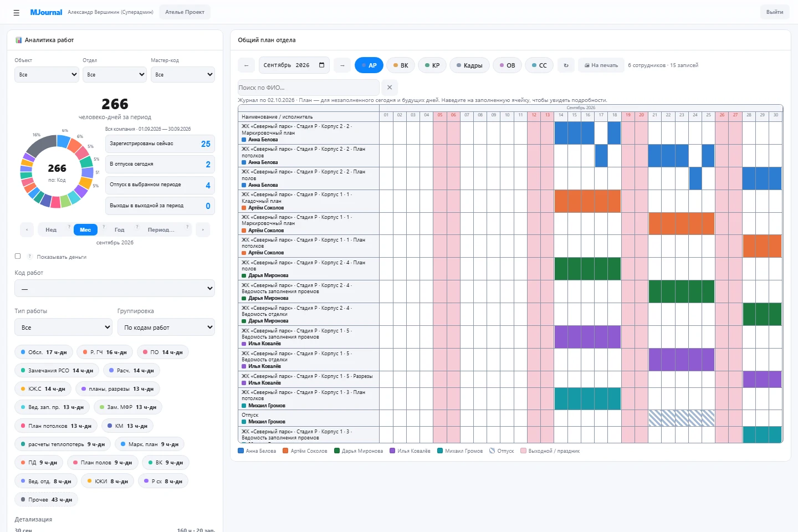Go to next month in department plan
Screen dimensions: 798x532
[342, 65]
